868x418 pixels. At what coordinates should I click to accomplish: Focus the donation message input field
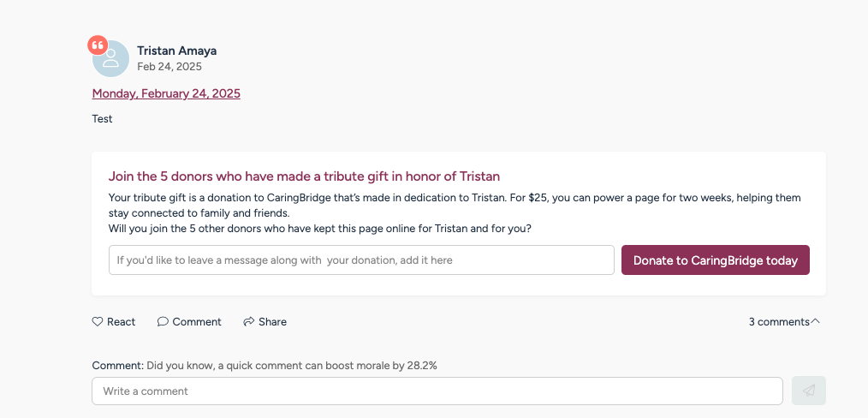click(x=361, y=260)
